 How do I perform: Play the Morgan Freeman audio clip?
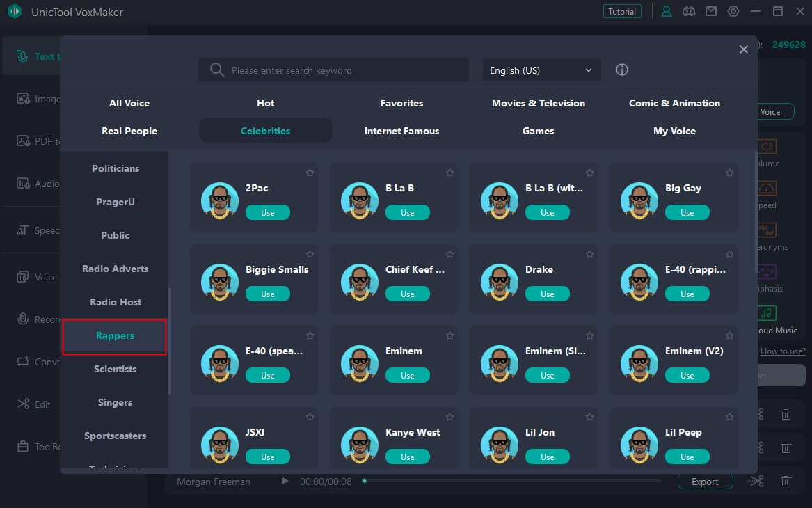pyautogui.click(x=285, y=481)
